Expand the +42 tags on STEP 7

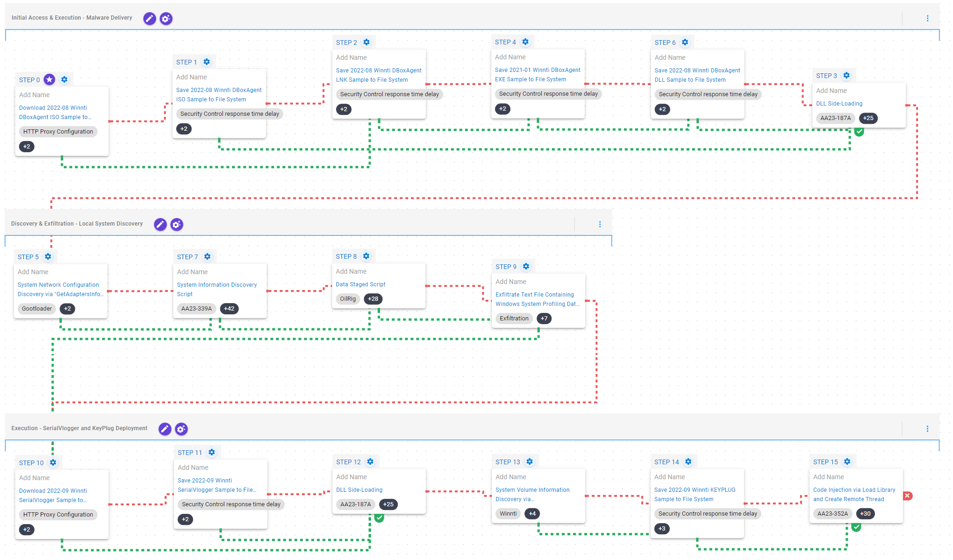click(x=229, y=309)
